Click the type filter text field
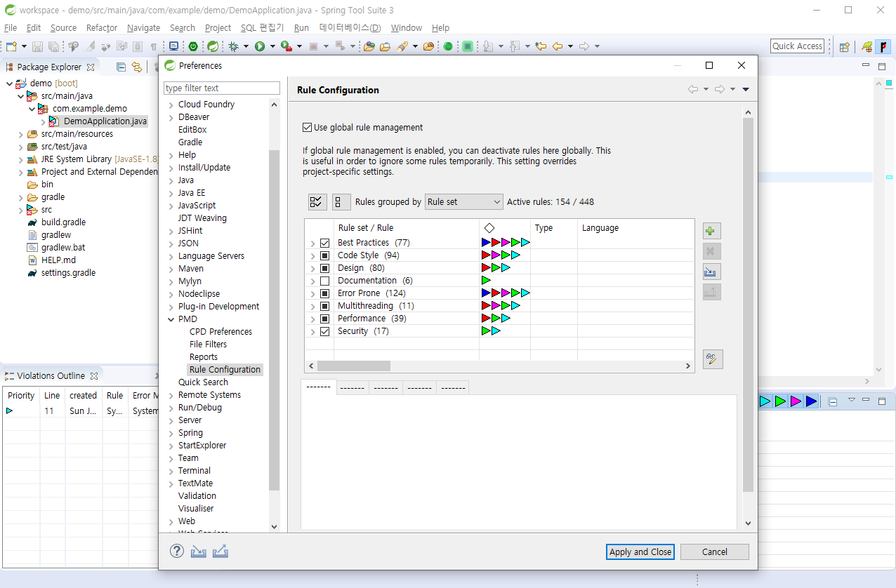The width and height of the screenshot is (896, 588). (x=221, y=88)
